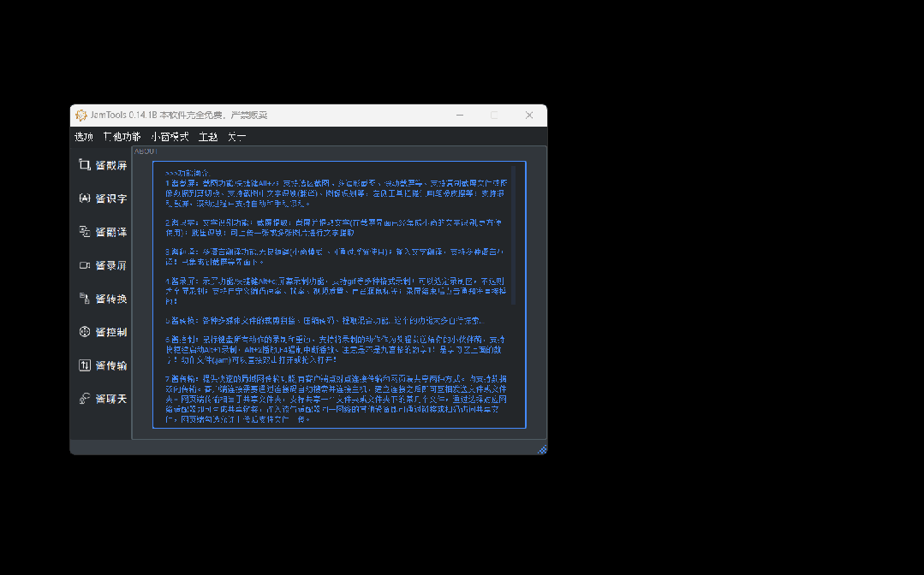Image resolution: width=924 pixels, height=575 pixels.
Task: Open the 酱控制 control recording tool
Action: click(103, 332)
